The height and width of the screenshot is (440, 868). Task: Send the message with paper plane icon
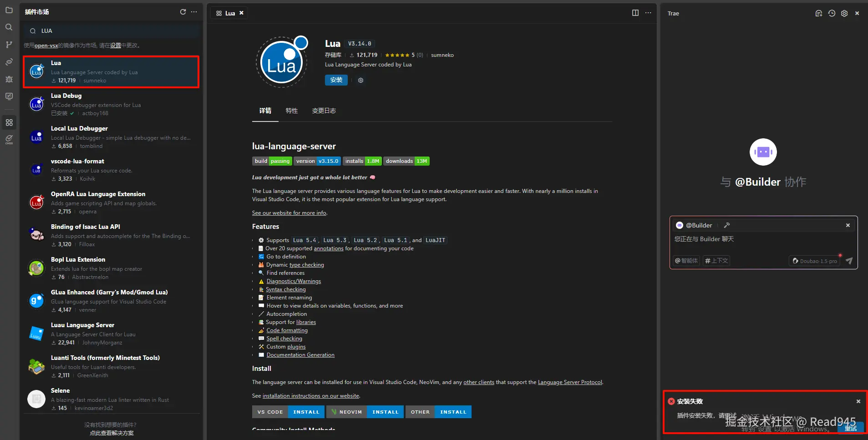tap(849, 261)
